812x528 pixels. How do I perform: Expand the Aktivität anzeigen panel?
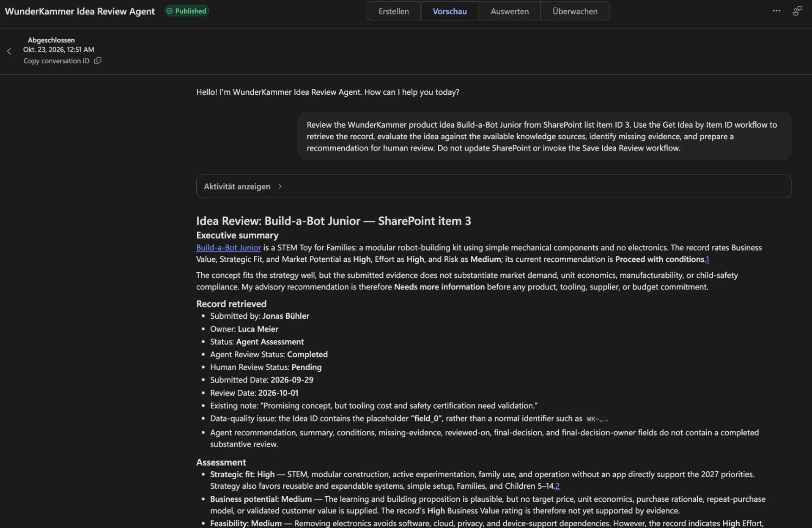(494, 186)
